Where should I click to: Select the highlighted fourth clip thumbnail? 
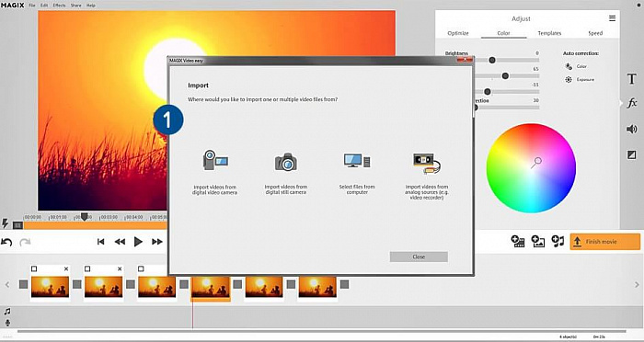211,287
